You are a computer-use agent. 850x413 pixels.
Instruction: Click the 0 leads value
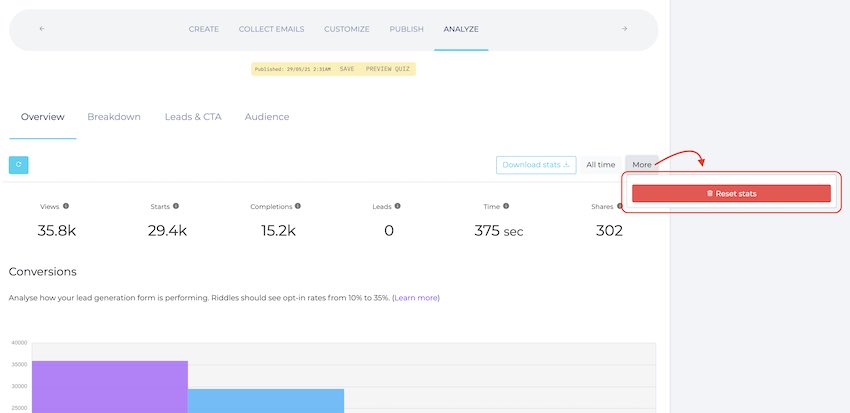(388, 231)
